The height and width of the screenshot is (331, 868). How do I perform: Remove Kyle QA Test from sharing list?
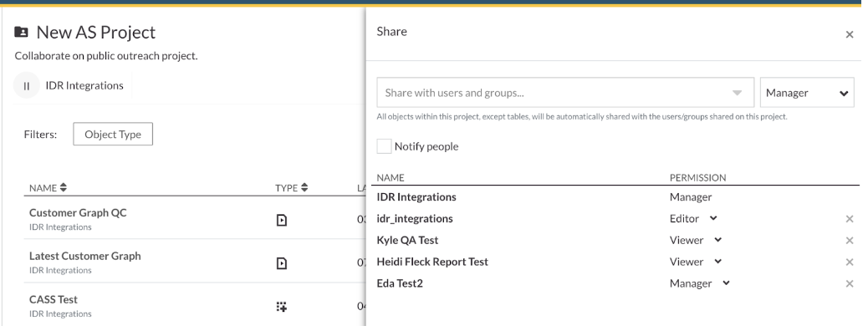pos(849,241)
